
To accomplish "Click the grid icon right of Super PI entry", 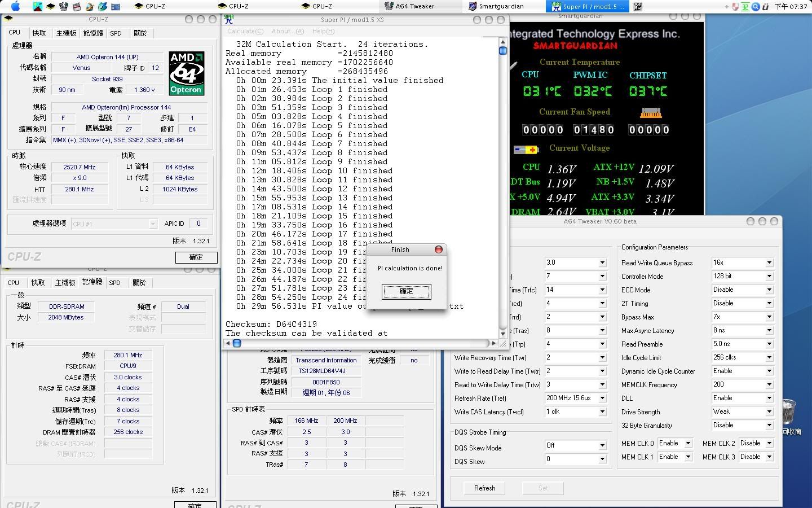I will 638,7.
